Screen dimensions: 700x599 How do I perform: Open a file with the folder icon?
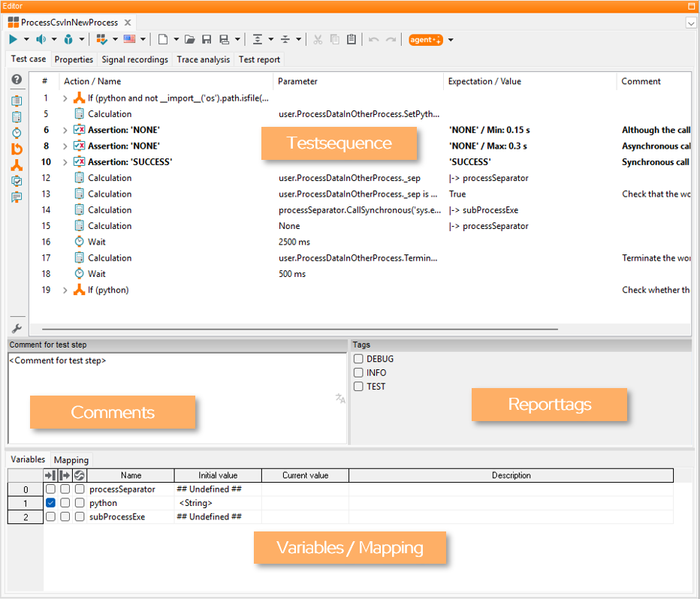(190, 40)
